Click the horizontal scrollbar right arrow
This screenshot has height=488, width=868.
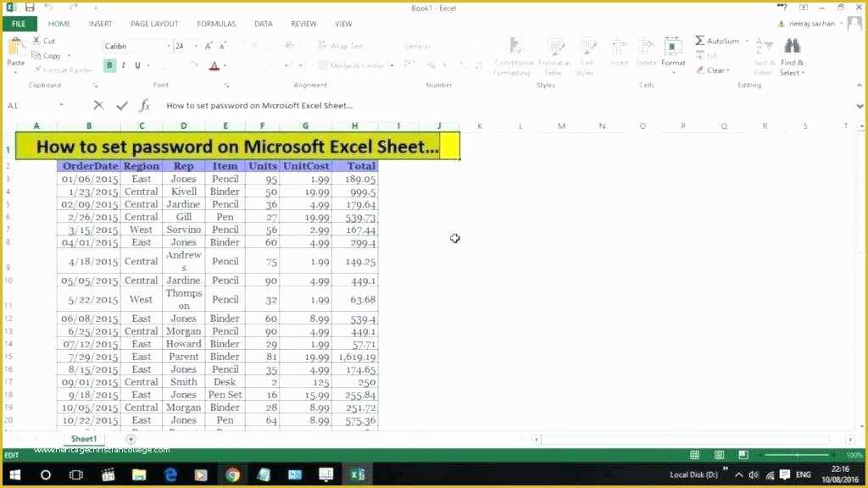coord(850,440)
